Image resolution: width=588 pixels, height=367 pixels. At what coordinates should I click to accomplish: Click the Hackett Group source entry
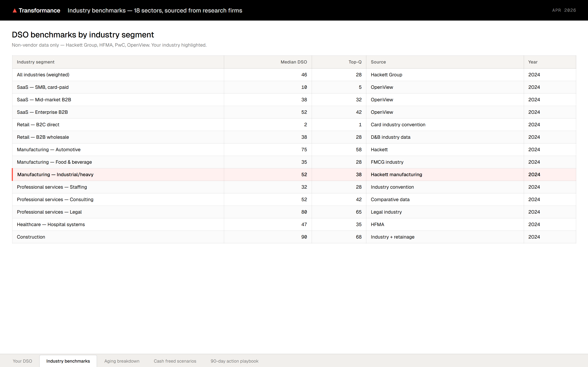click(386, 75)
